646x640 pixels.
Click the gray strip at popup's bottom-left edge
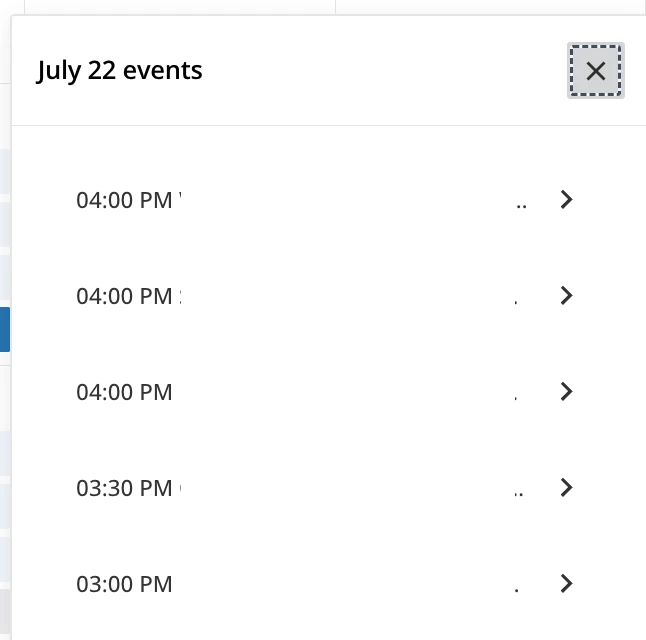[5, 608]
